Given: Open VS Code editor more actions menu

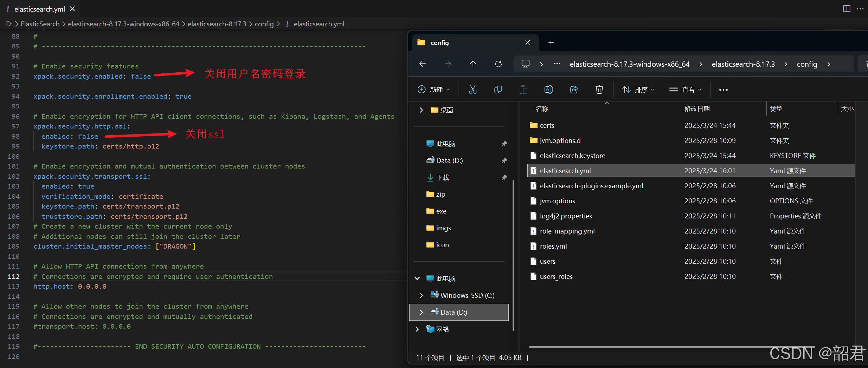Looking at the screenshot, I should pos(860,8).
